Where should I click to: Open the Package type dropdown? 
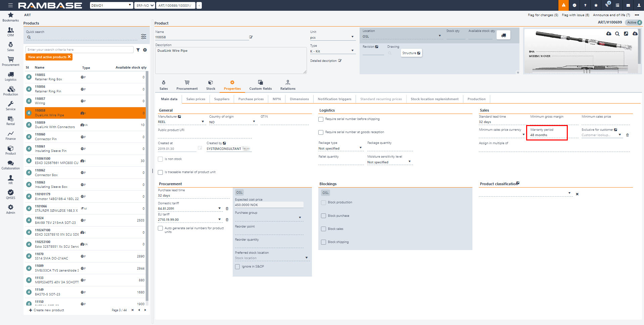pyautogui.click(x=361, y=148)
